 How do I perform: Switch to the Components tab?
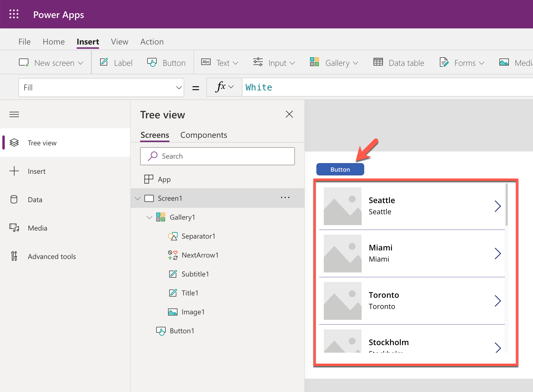[x=204, y=135]
